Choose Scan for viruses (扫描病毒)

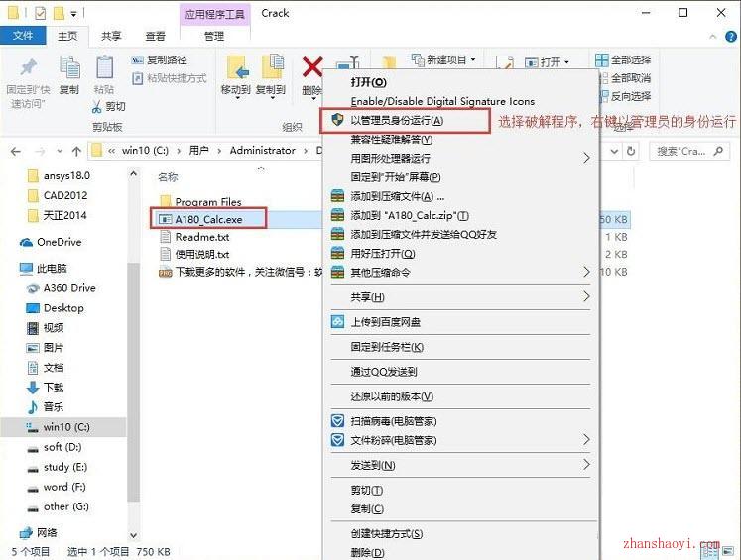pos(460,421)
